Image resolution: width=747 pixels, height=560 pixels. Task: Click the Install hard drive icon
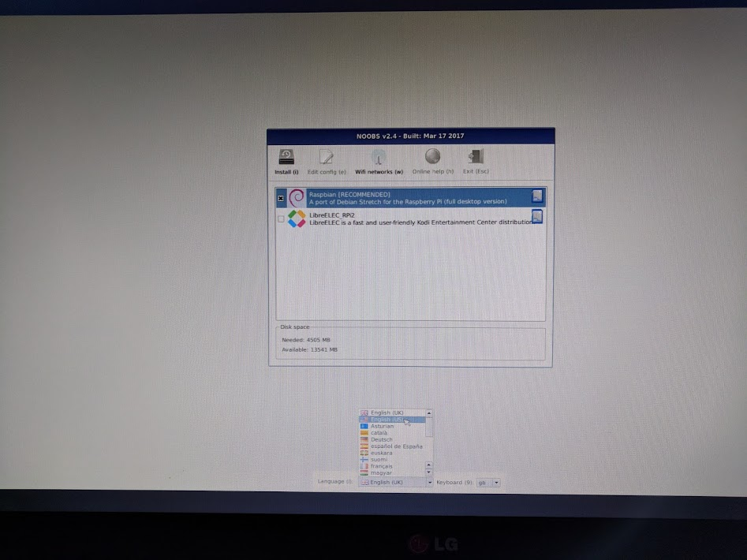click(x=286, y=158)
